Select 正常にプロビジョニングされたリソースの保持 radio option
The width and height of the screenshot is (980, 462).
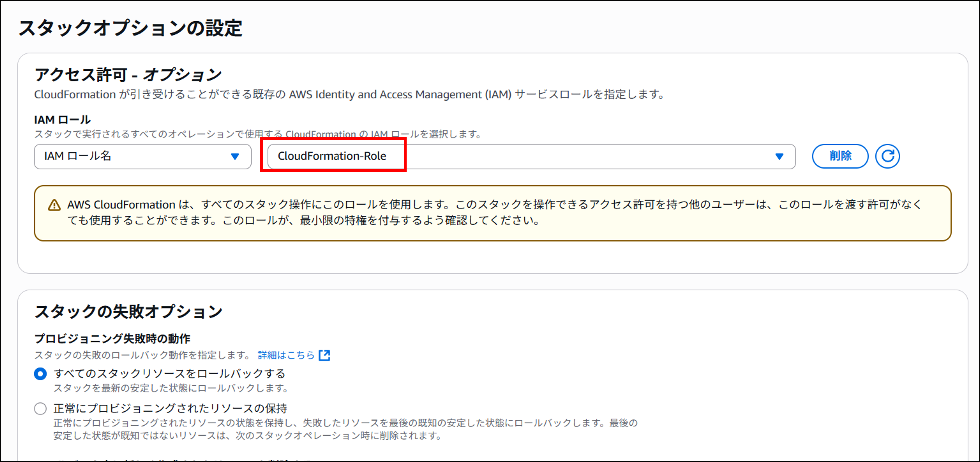tap(40, 409)
